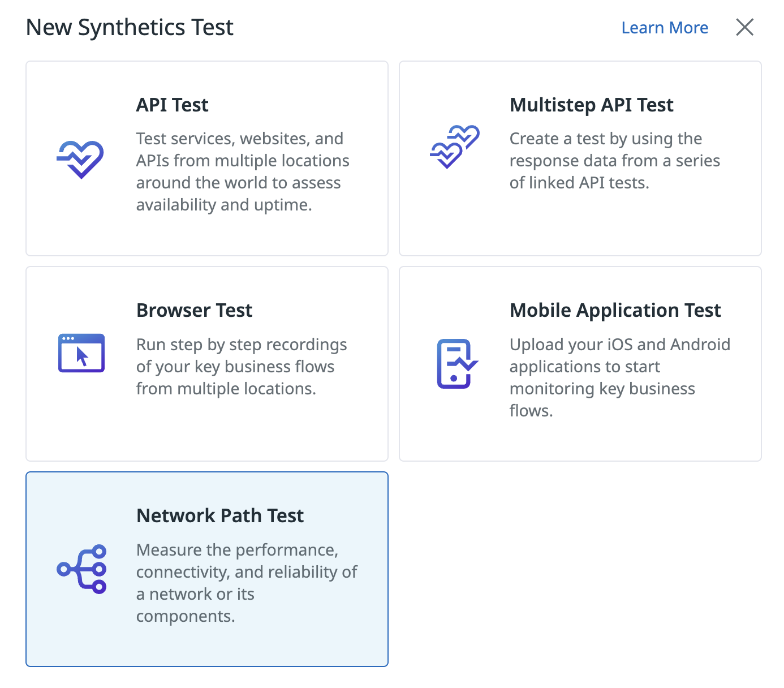Click the Browser Test window cursor icon

[81, 353]
